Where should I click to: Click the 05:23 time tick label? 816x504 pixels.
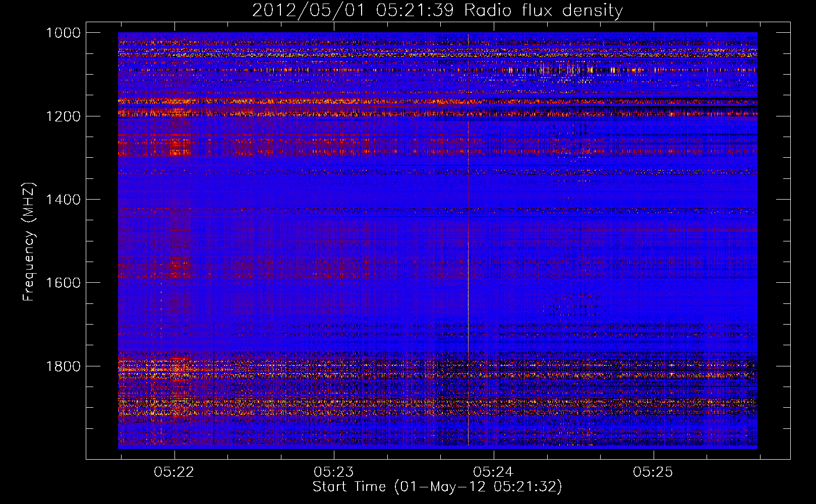[x=334, y=472]
